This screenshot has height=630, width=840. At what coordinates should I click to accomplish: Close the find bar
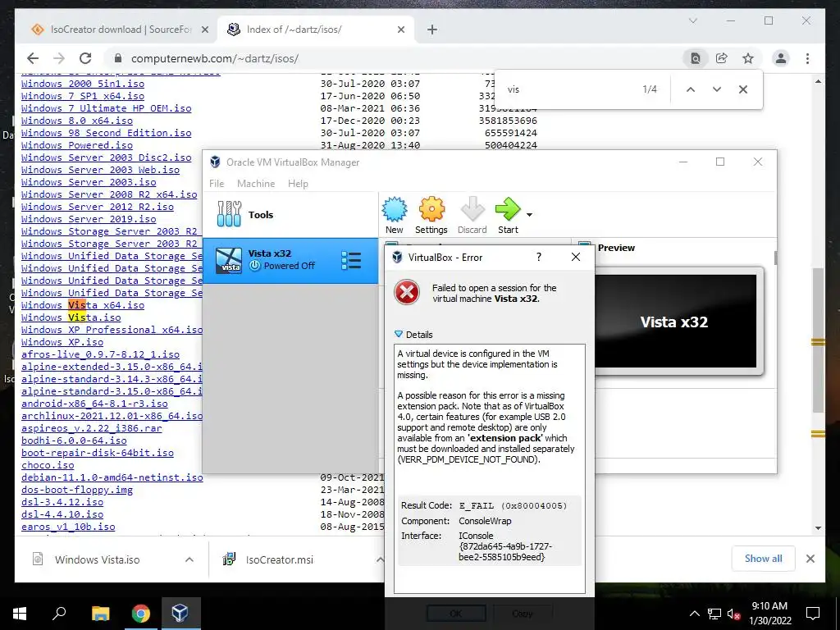coord(743,89)
